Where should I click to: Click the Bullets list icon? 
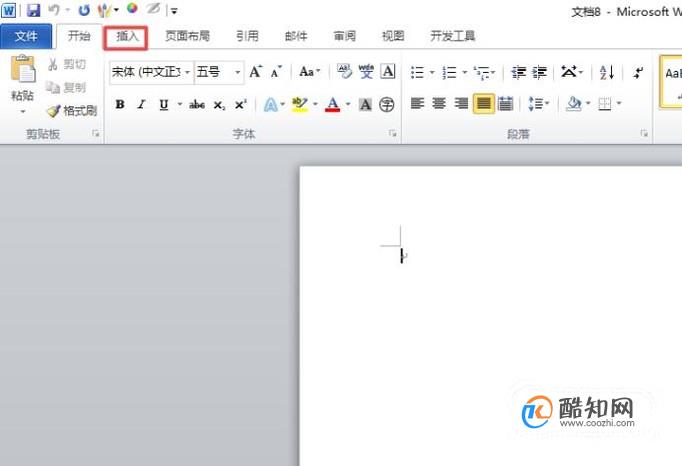pyautogui.click(x=418, y=72)
